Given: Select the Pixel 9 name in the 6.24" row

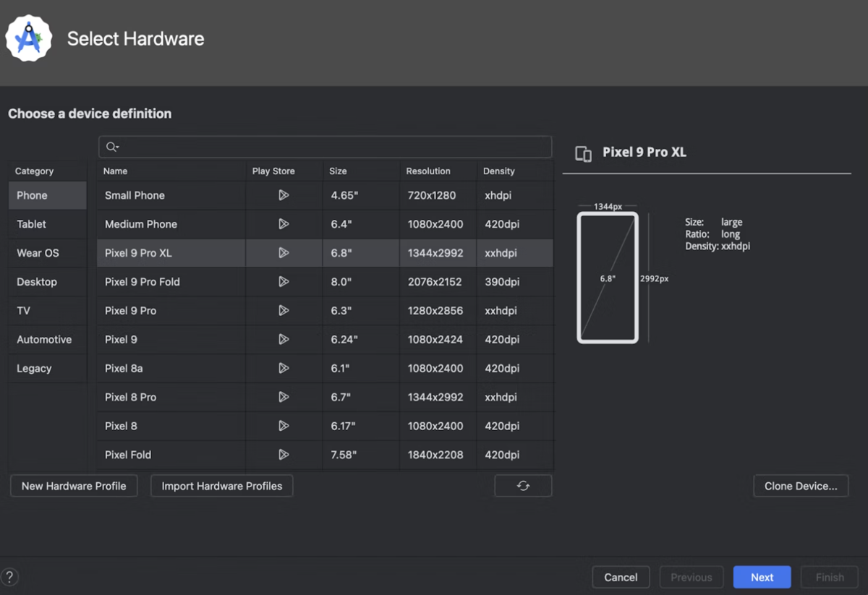Looking at the screenshot, I should pos(121,340).
